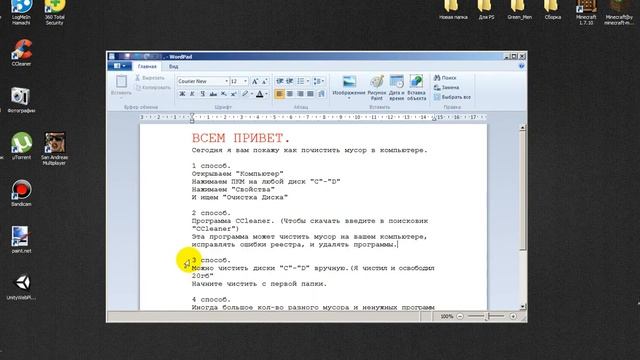The height and width of the screenshot is (360, 640).
Task: Select the Фотографии desktop icon
Action: [21, 100]
